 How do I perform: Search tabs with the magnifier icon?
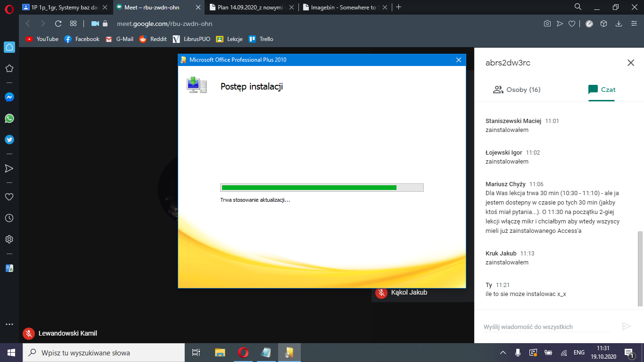[x=578, y=7]
